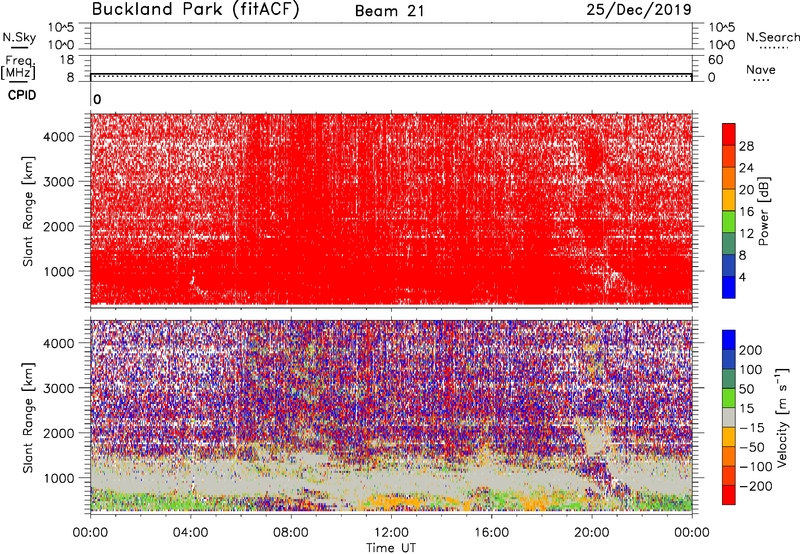Select the CPID label
This screenshot has width=800, height=554.
click(22, 95)
